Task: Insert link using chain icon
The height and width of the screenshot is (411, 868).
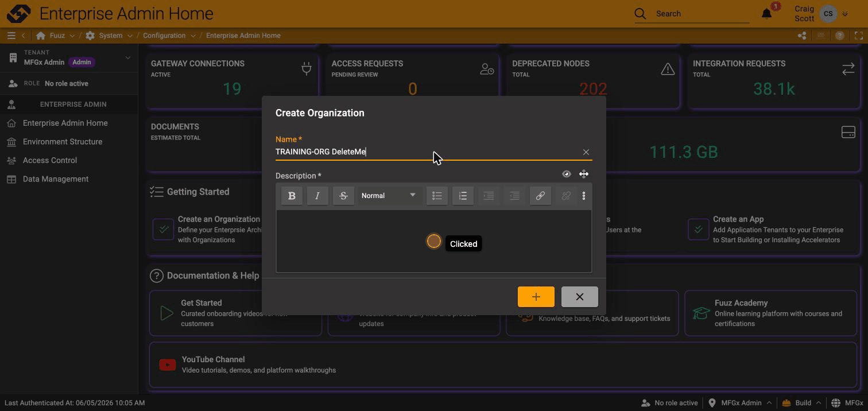Action: click(540, 196)
